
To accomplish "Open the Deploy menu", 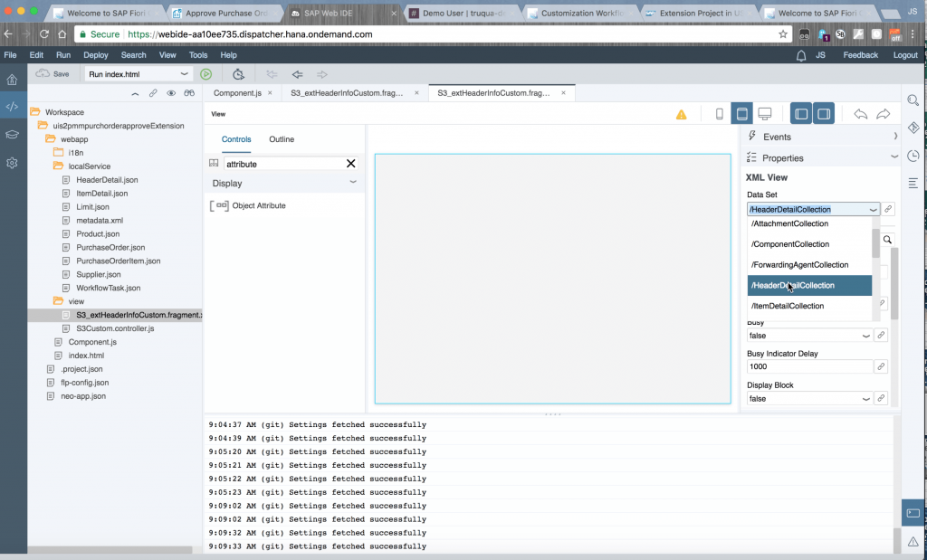I will pos(96,55).
